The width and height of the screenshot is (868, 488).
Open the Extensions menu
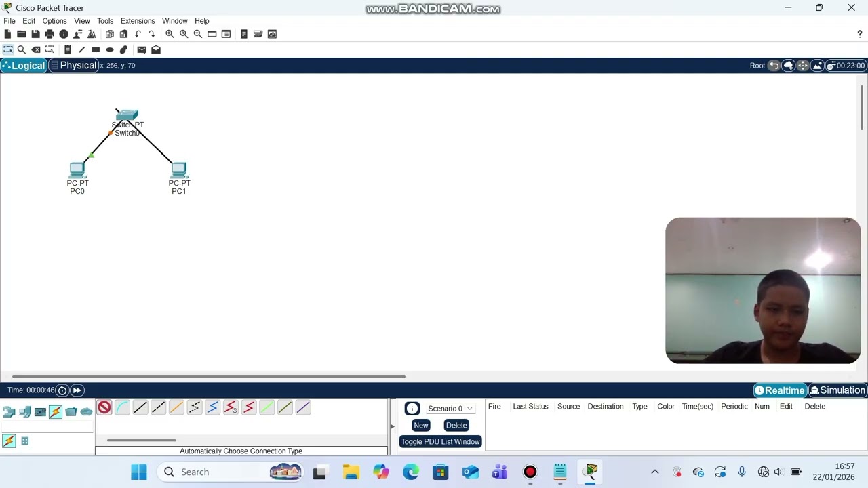pyautogui.click(x=138, y=21)
